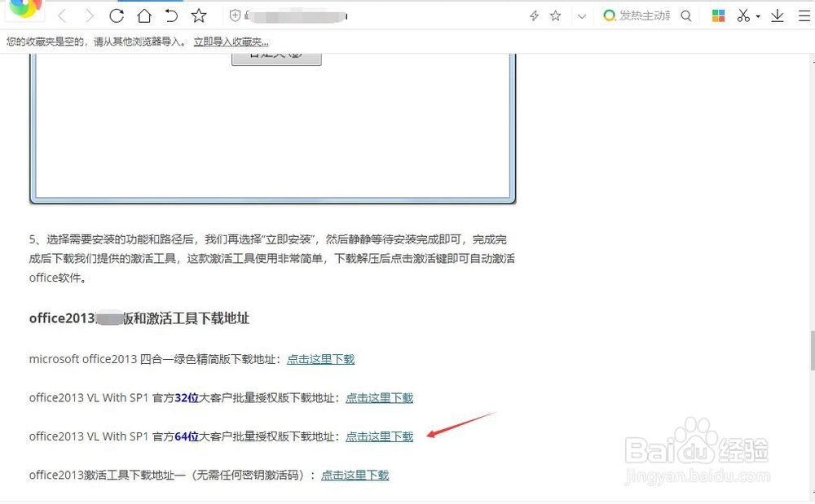815x504 pixels.
Task: Click the bold 64位 text
Action: (x=187, y=436)
